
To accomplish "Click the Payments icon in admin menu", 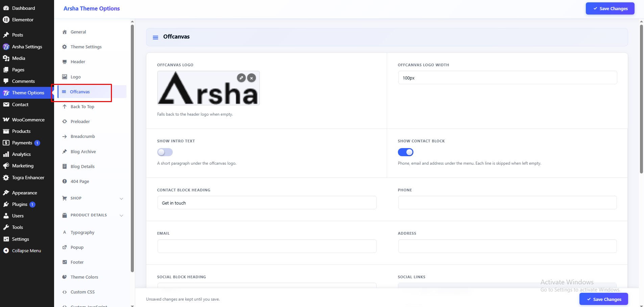I will point(6,143).
